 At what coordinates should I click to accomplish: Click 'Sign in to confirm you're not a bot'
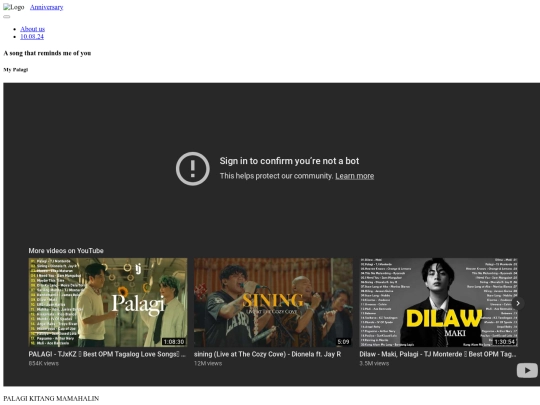pos(289,161)
